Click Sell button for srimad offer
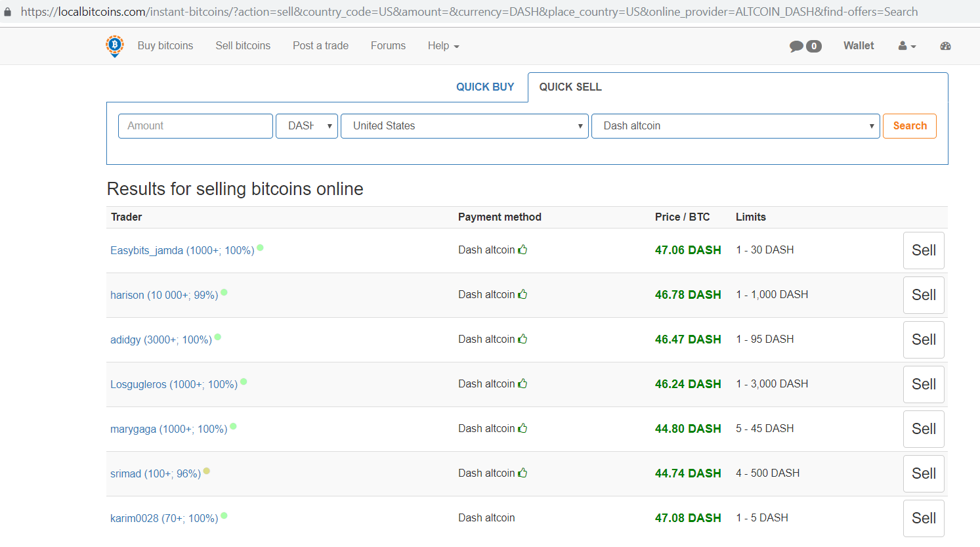Image resolution: width=980 pixels, height=547 pixels. tap(924, 473)
